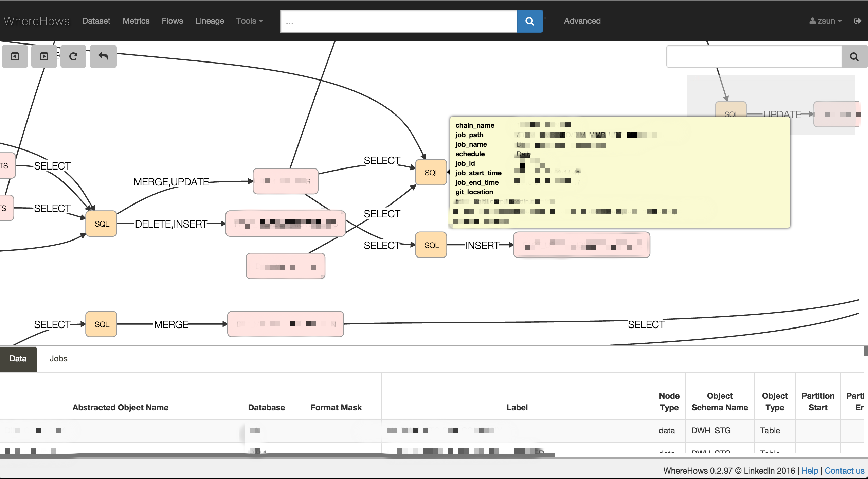Switch to the Jobs tab

(x=58, y=359)
